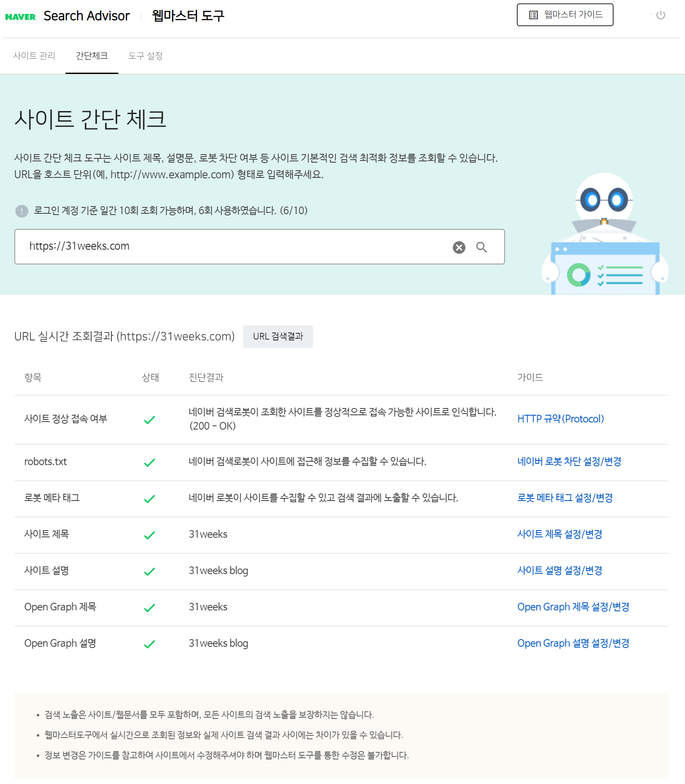Click the Search Advisor title text
Screen dimensions: 685x784
[x=87, y=16]
